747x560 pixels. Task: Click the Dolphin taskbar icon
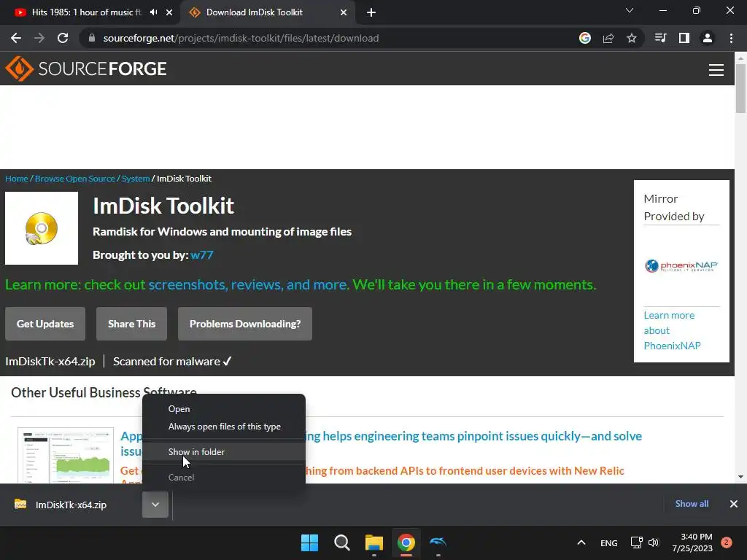pyautogui.click(x=438, y=542)
